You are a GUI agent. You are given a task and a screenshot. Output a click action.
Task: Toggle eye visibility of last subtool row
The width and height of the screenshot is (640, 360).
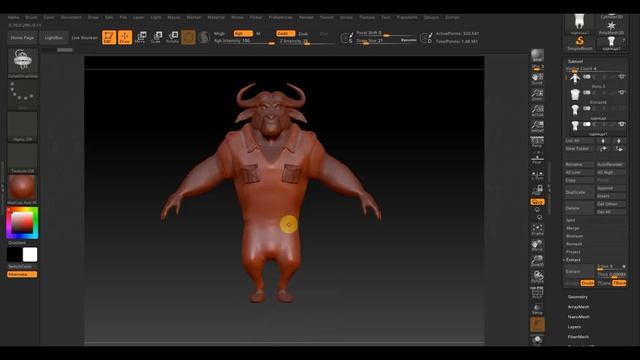pos(621,124)
